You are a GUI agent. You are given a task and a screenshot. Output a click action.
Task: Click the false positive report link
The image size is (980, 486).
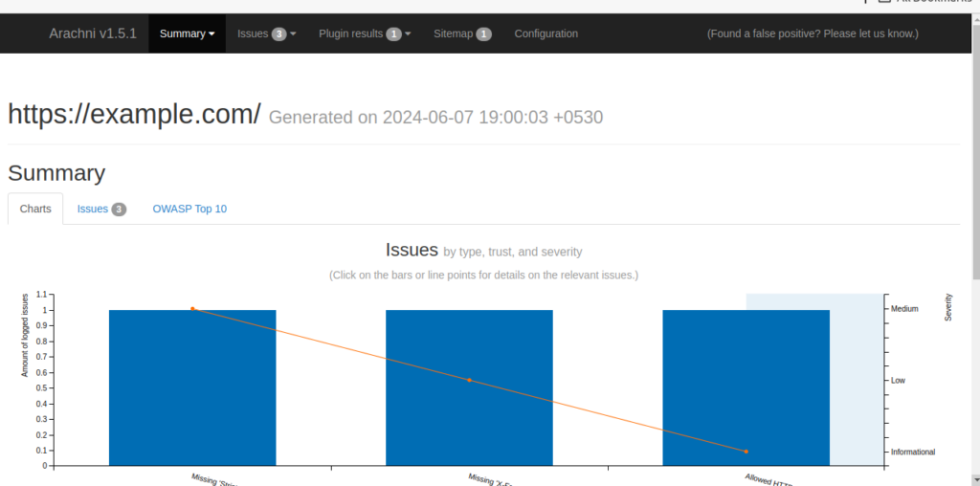point(812,33)
